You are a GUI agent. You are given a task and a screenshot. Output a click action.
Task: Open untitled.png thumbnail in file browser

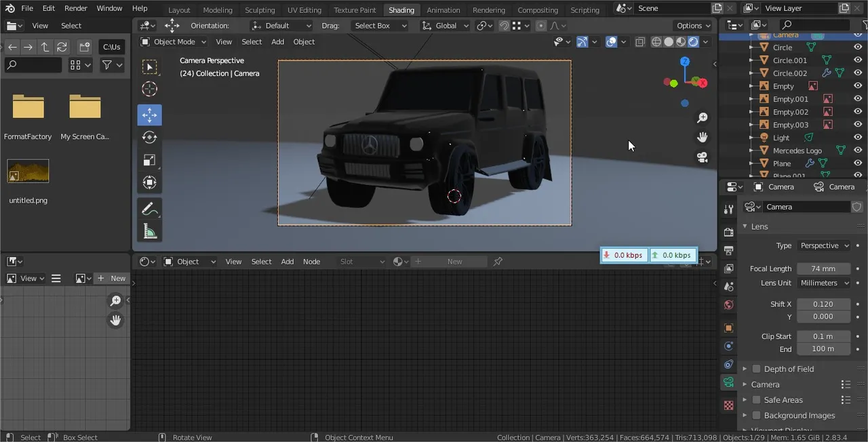click(28, 172)
